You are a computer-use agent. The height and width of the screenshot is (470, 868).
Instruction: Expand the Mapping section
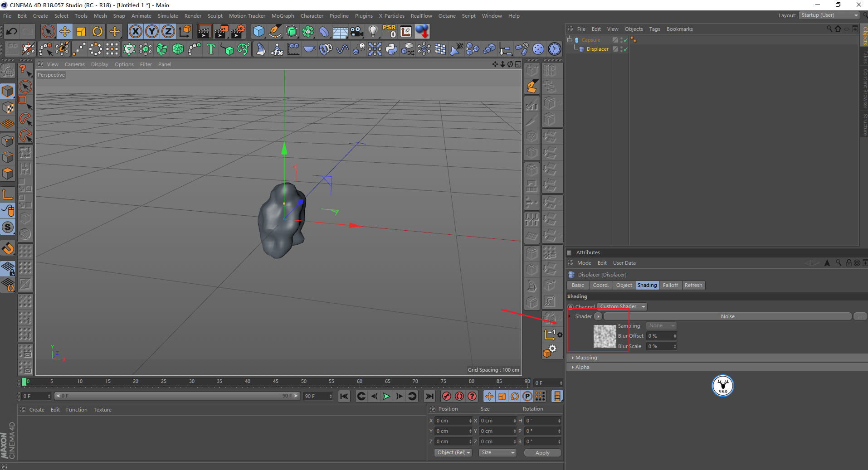pyautogui.click(x=586, y=358)
